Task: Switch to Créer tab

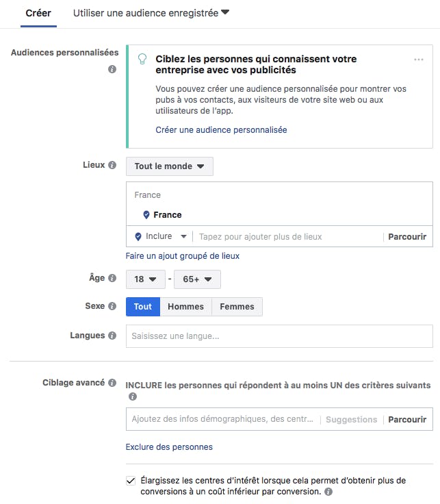Action: [38, 13]
